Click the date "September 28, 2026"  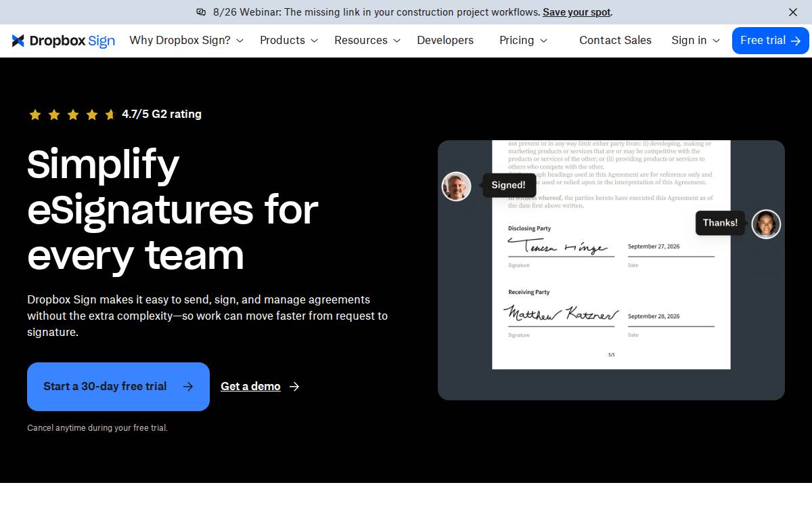(654, 316)
